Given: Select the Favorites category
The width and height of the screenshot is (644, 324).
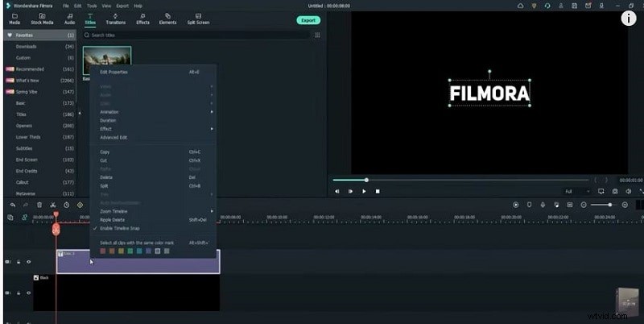Looking at the screenshot, I should point(39,35).
